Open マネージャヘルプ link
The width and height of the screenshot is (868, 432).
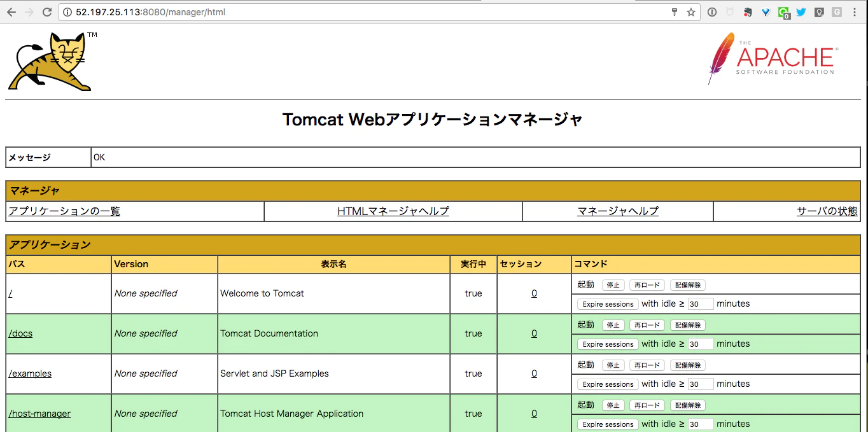click(618, 211)
